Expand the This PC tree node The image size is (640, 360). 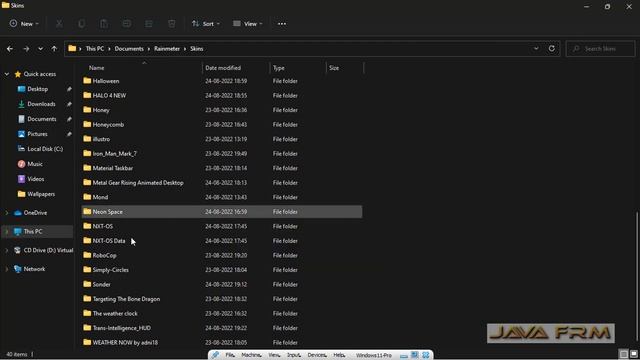(7, 231)
